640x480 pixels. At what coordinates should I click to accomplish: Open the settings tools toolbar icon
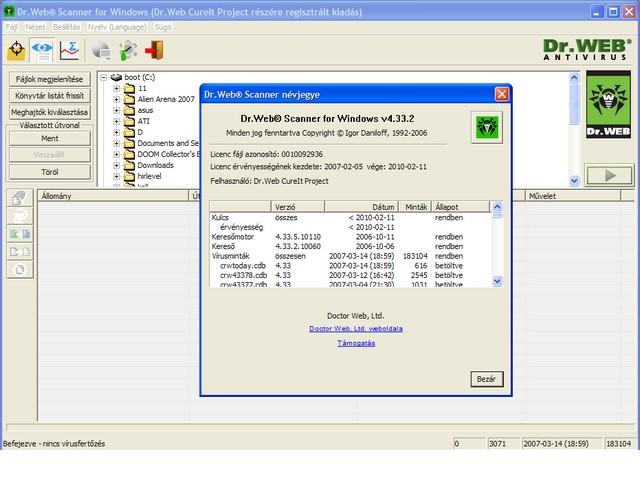(x=128, y=51)
